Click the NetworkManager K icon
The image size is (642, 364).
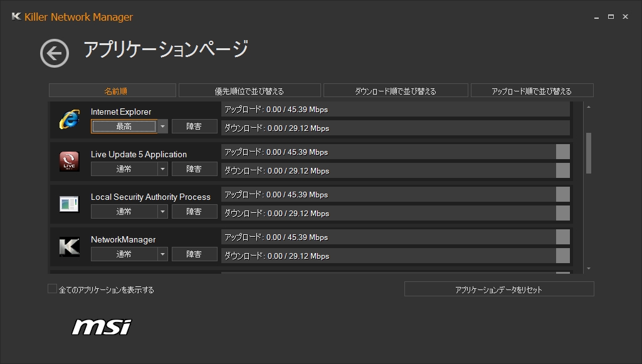69,247
